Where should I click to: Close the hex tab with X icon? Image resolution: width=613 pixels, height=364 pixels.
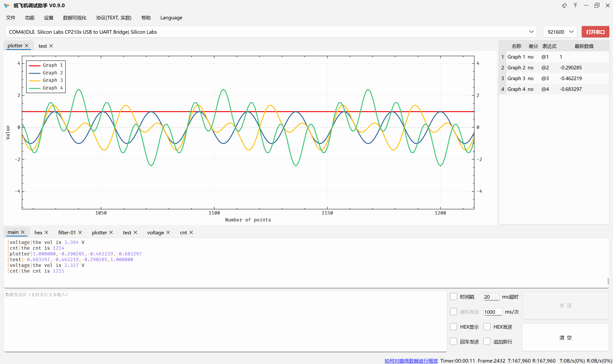coord(46,232)
